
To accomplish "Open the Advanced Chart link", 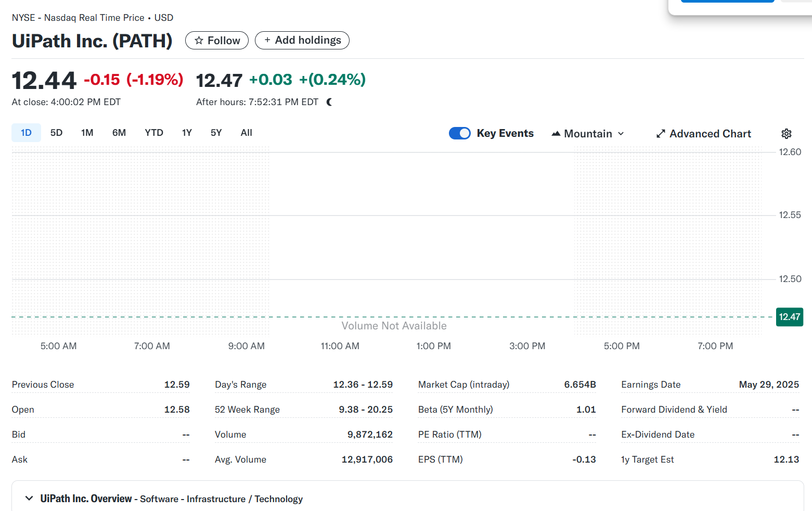I will tap(704, 134).
